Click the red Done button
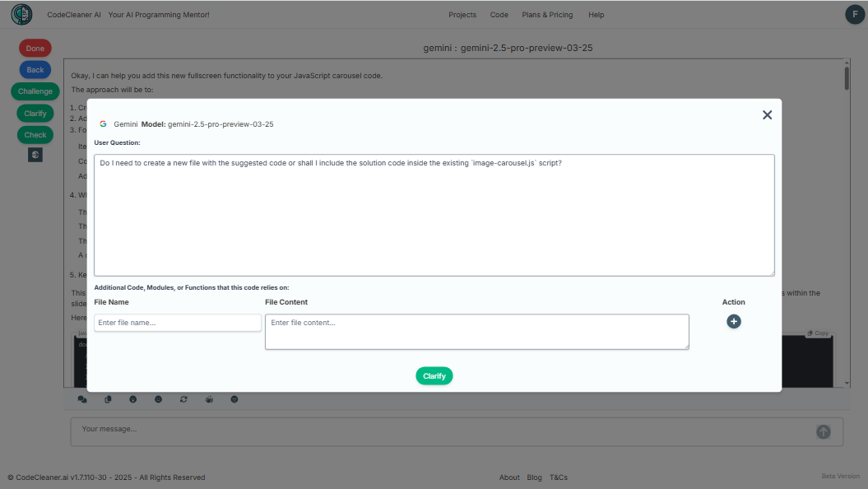This screenshot has height=489, width=868. pos(35,49)
